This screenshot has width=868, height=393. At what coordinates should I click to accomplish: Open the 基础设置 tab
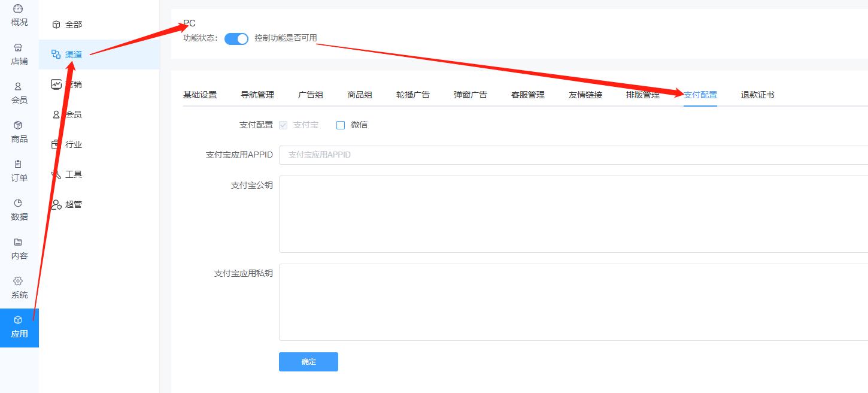(200, 95)
